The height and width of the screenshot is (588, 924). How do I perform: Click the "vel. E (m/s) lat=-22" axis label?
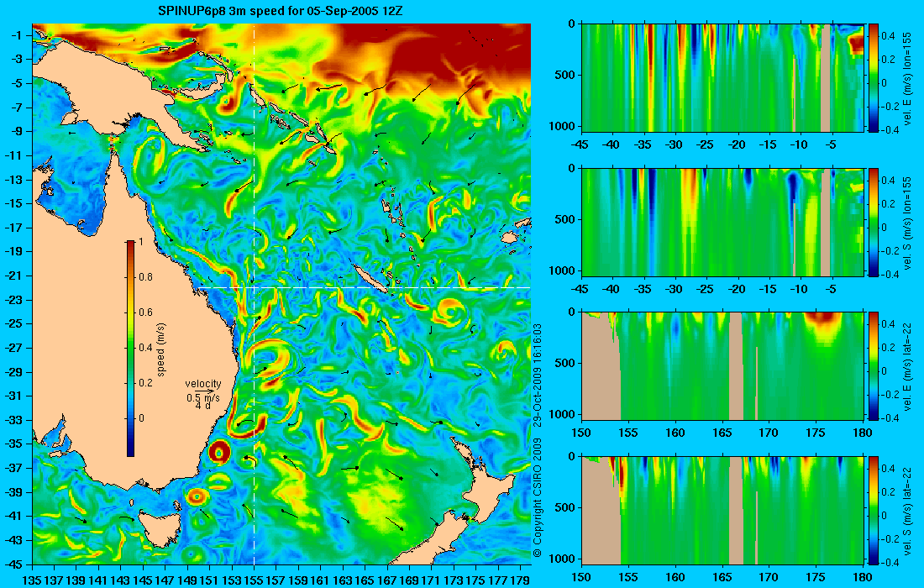pyautogui.click(x=907, y=366)
